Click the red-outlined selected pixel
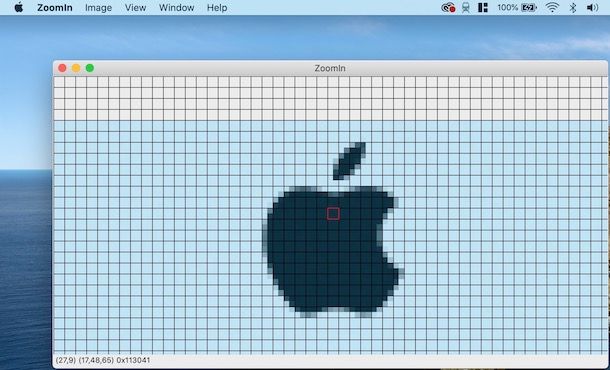Viewport: 610px width, 370px height. click(x=333, y=214)
